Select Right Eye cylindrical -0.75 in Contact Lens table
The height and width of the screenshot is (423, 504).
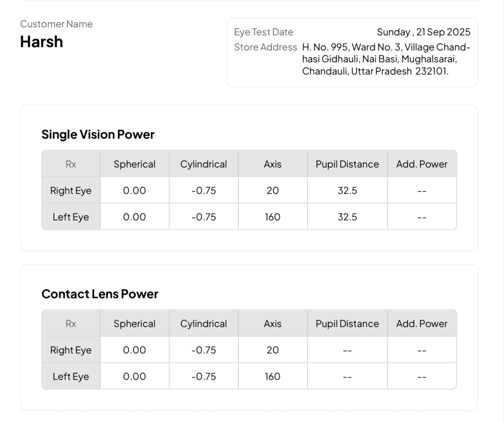[203, 350]
